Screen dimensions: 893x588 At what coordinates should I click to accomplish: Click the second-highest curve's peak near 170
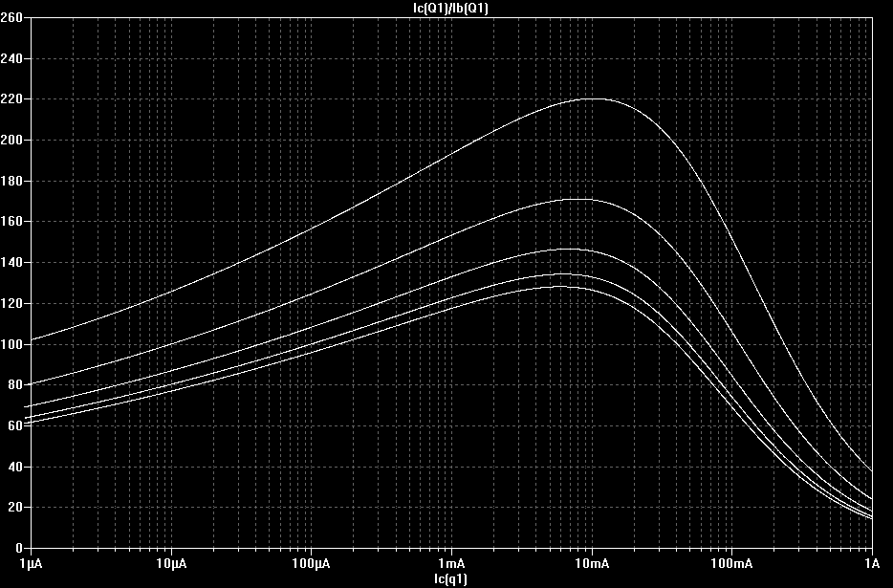tap(579, 200)
